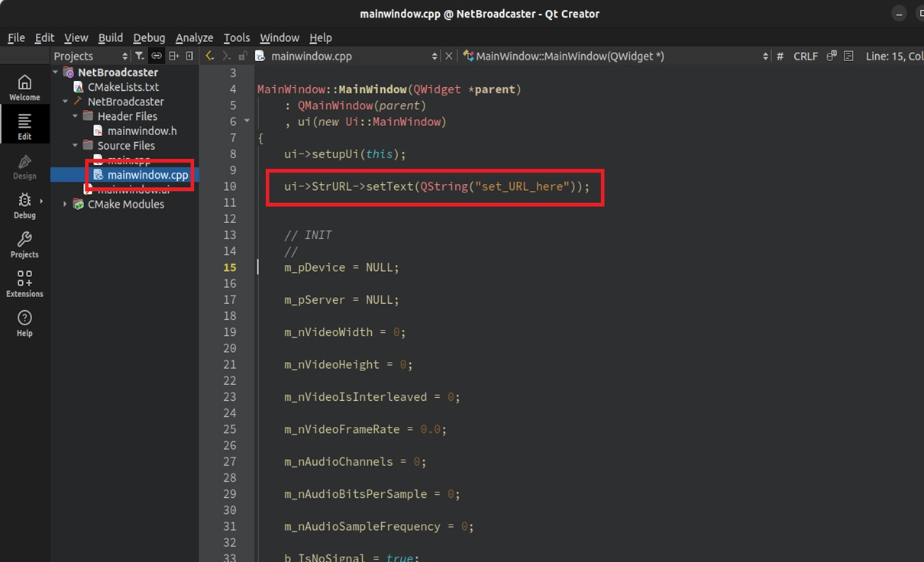The image size is (924, 562).
Task: Click the split editor icon
Action: [x=848, y=56]
